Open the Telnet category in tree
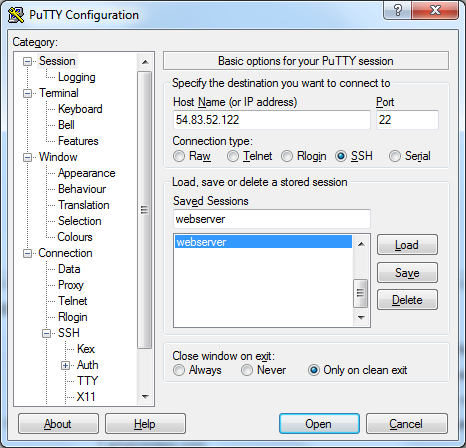Image resolution: width=466 pixels, height=448 pixels. click(72, 301)
